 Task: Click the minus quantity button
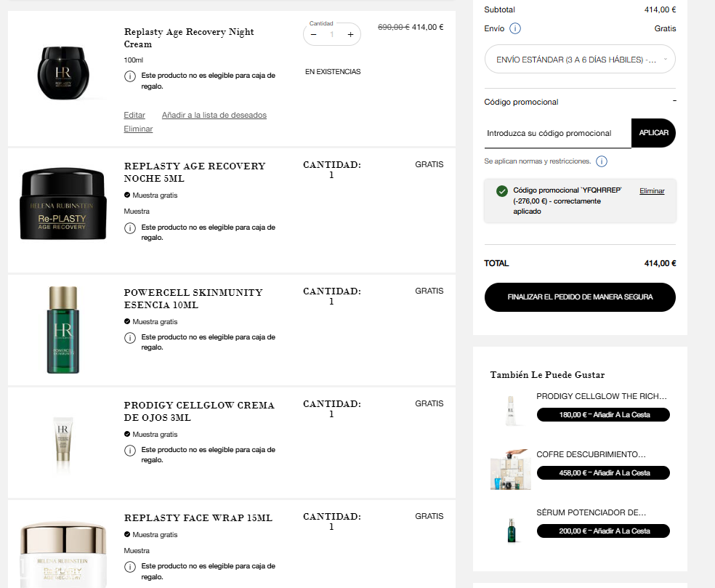coord(313,34)
